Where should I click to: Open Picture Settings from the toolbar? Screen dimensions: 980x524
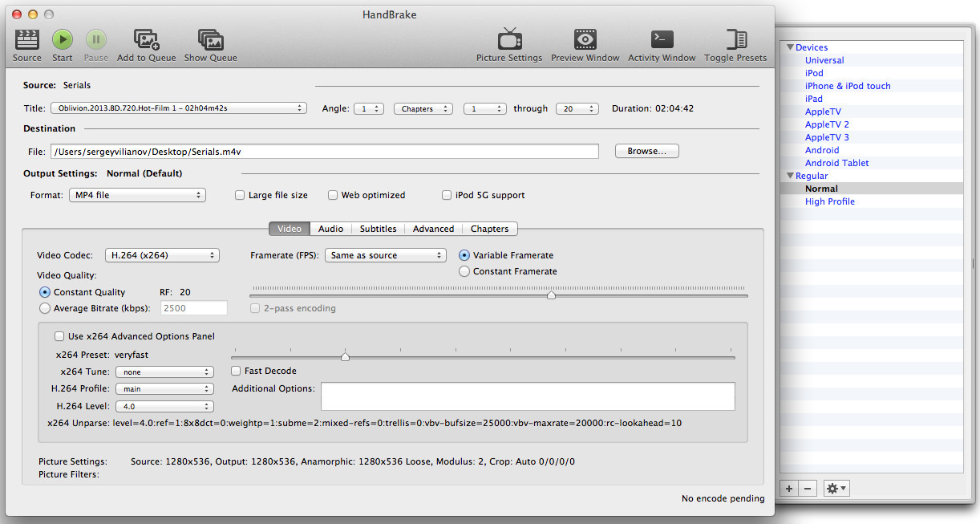509,40
